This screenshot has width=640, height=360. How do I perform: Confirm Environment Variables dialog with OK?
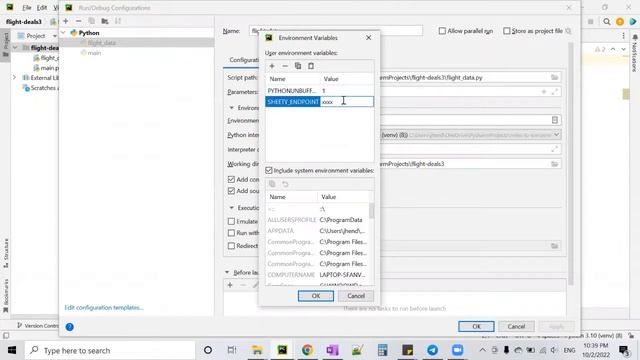(316, 296)
